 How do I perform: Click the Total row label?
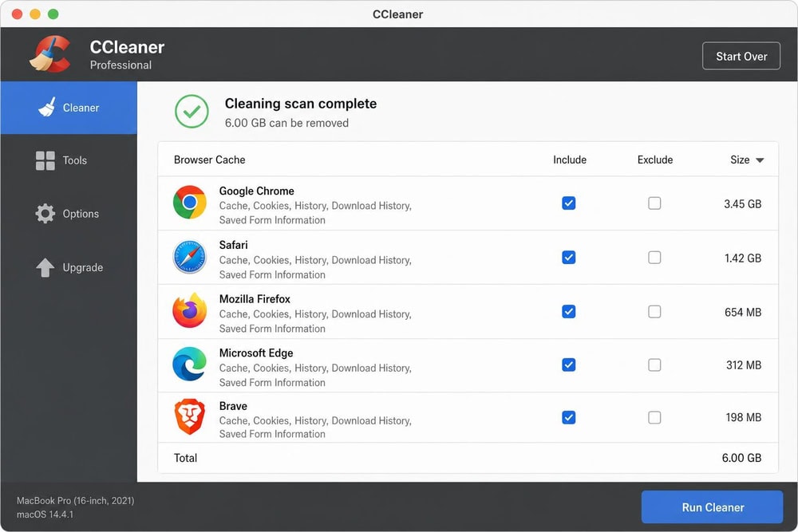(x=185, y=458)
